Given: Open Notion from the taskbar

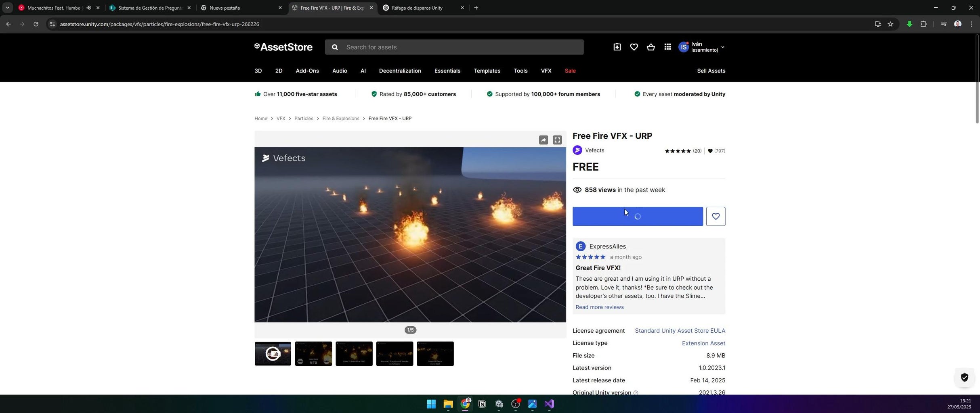Looking at the screenshot, I should coord(482,404).
